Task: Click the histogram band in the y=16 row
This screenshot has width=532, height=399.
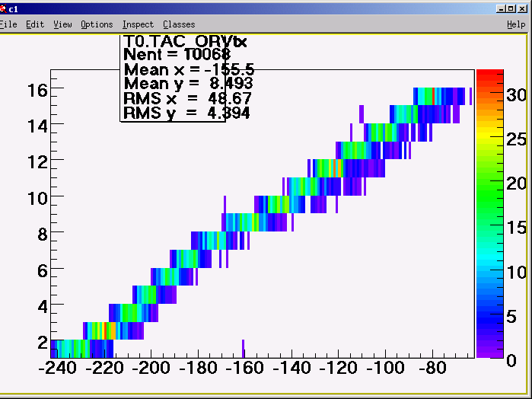Action: tap(439, 96)
